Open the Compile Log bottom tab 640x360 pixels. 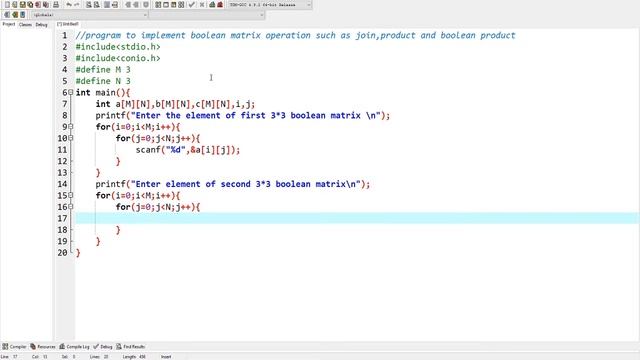(x=74, y=347)
